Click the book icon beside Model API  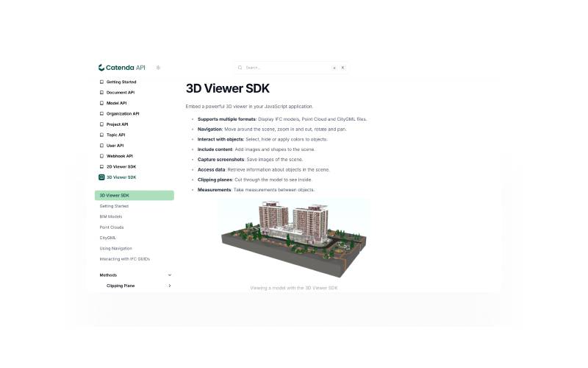coord(101,103)
